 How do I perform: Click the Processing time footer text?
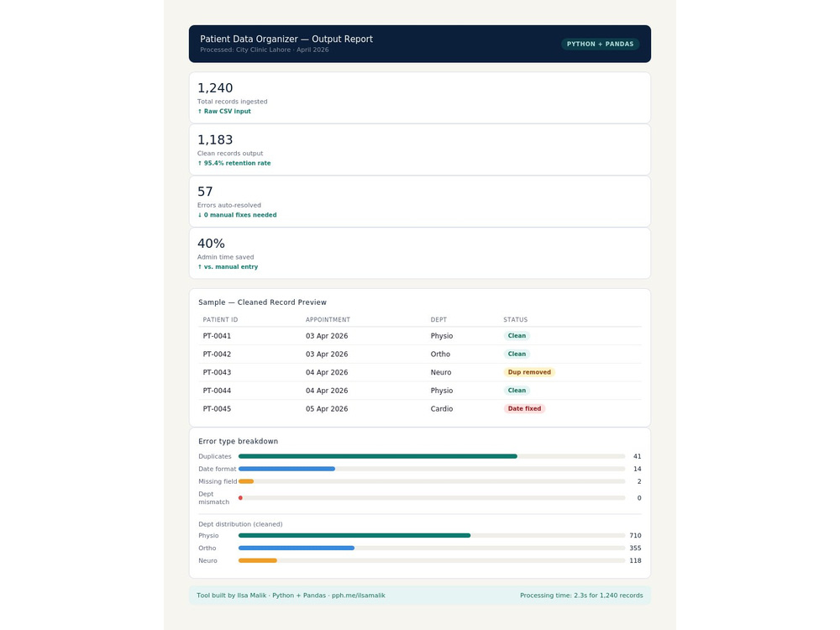(581, 596)
